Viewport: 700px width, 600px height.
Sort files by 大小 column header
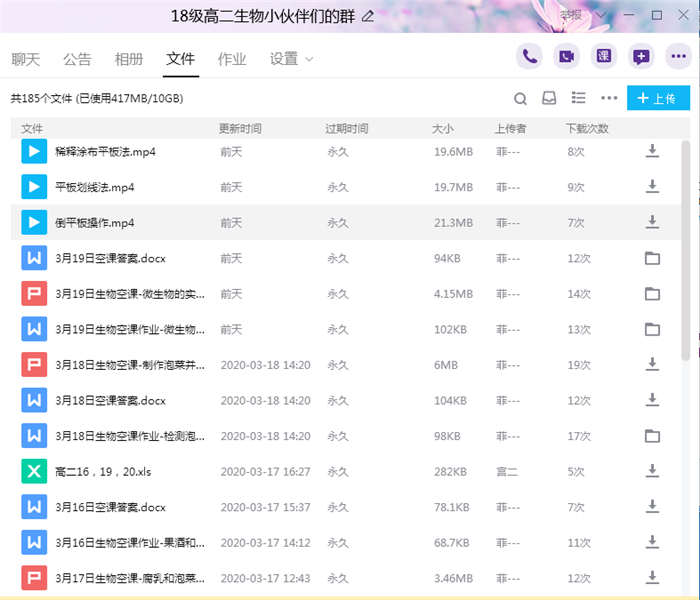[442, 128]
